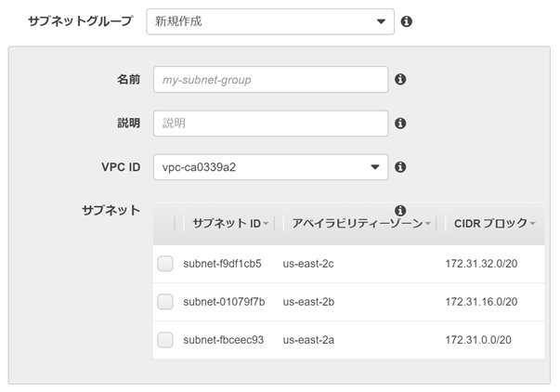The height and width of the screenshot is (392, 560).
Task: Click the 172.31.0.0/20 CIDR cell
Action: [480, 340]
